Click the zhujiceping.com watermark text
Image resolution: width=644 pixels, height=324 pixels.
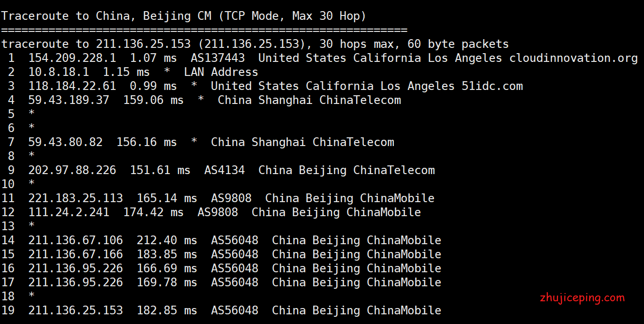point(582,297)
